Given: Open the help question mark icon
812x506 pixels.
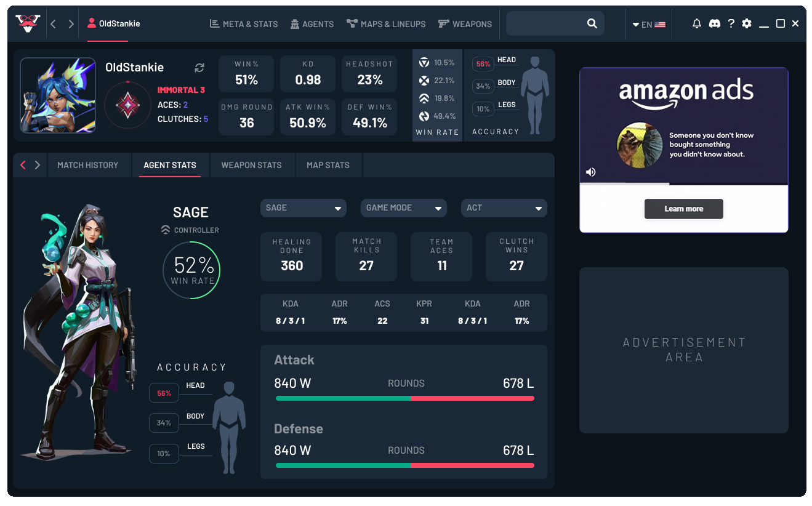Looking at the screenshot, I should pyautogui.click(x=731, y=24).
